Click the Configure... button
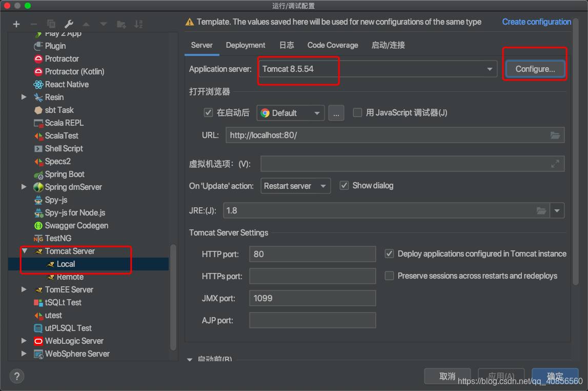The width and height of the screenshot is (588, 391). (x=535, y=69)
